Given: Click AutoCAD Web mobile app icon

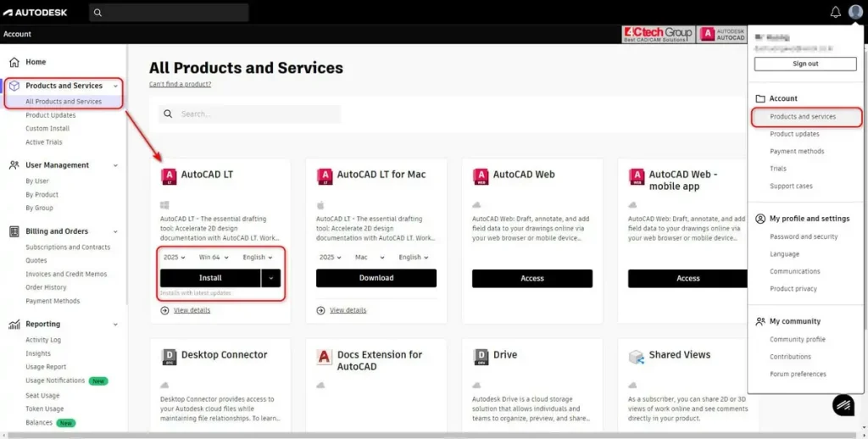Looking at the screenshot, I should click(x=637, y=176).
